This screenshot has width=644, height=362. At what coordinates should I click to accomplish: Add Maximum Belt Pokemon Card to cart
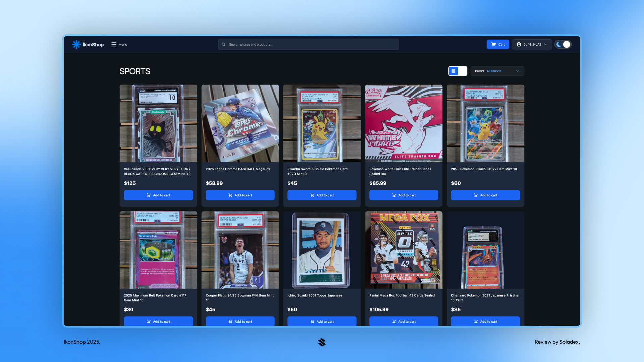(158, 321)
